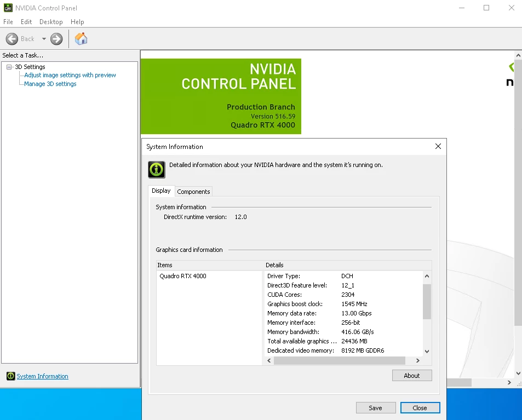522x420 pixels.
Task: Click the Graphics boost clock row
Action: click(x=343, y=304)
